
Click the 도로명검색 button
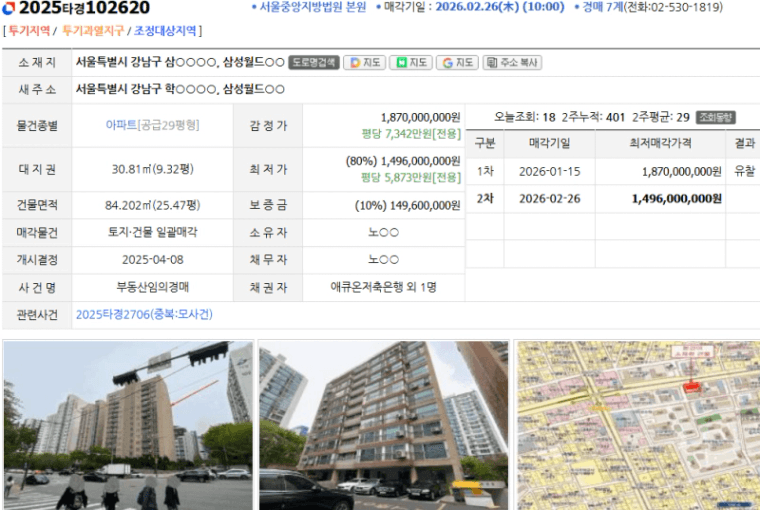[314, 62]
